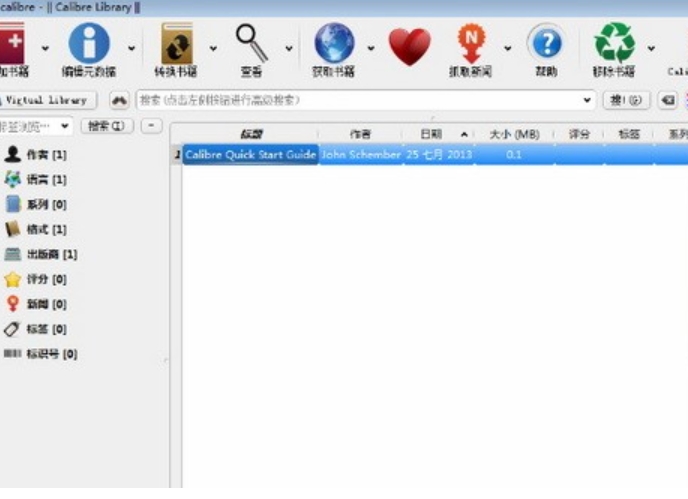Click the Identifiers barcode icon
The width and height of the screenshot is (688, 499).
point(12,353)
